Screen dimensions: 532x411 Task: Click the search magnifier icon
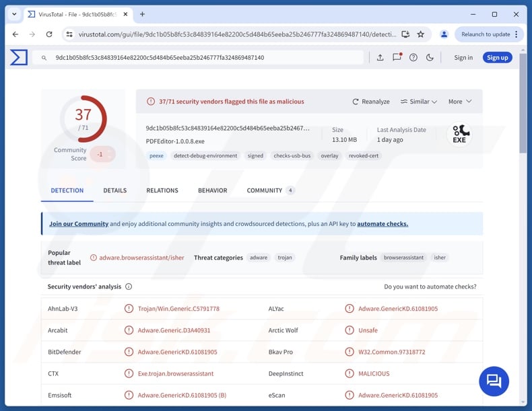pyautogui.click(x=44, y=58)
